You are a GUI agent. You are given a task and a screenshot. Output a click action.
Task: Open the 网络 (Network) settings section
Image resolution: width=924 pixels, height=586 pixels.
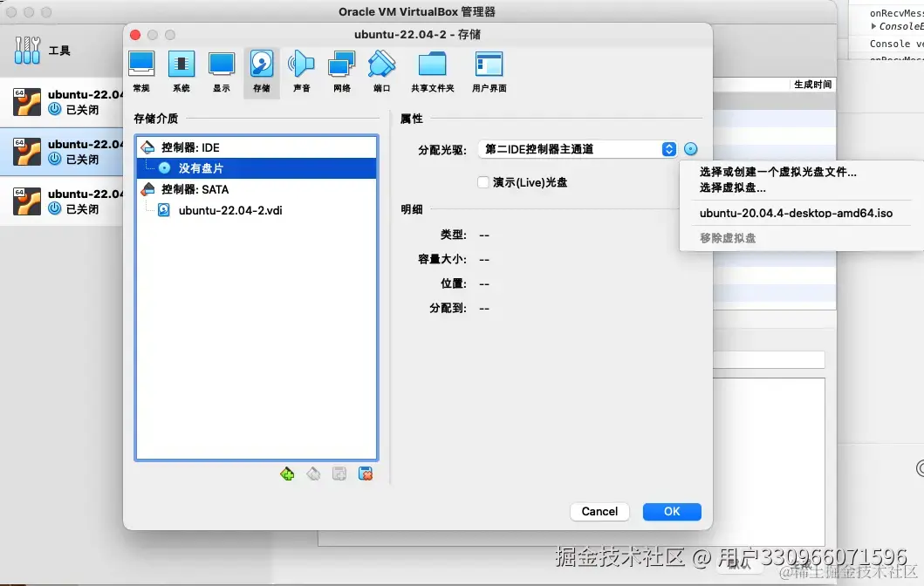click(x=342, y=72)
